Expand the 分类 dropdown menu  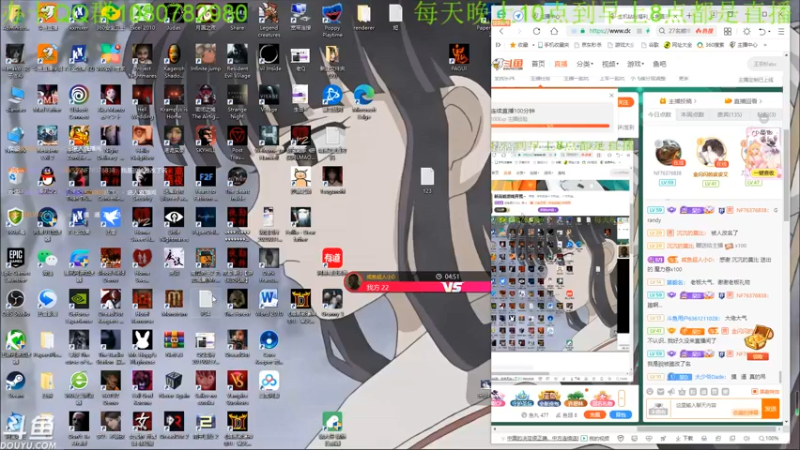[585, 64]
